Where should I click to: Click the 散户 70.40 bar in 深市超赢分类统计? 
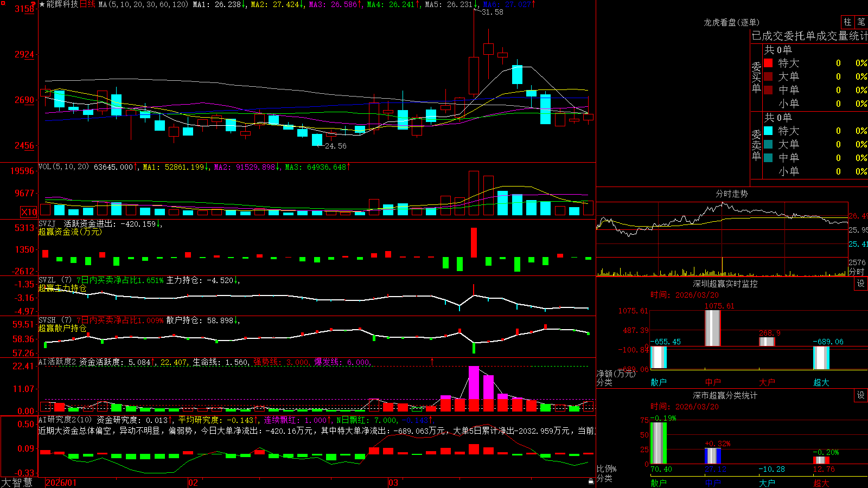[659, 443]
